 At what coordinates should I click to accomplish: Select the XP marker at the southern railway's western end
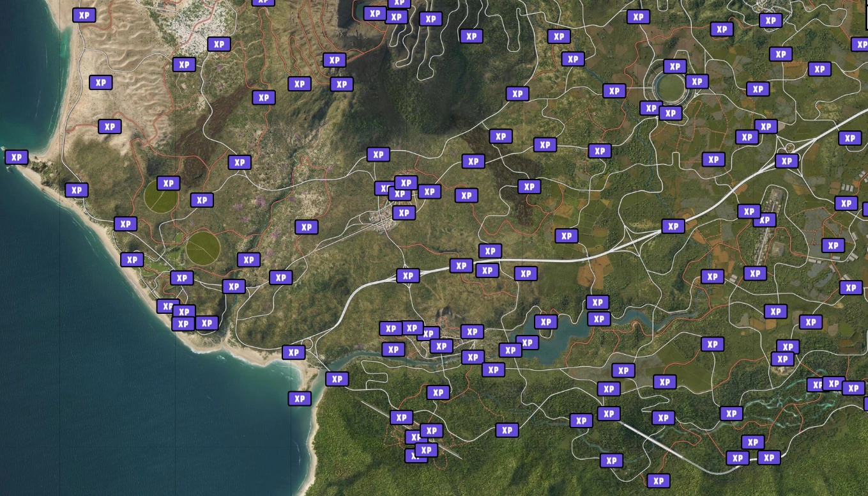[608, 414]
